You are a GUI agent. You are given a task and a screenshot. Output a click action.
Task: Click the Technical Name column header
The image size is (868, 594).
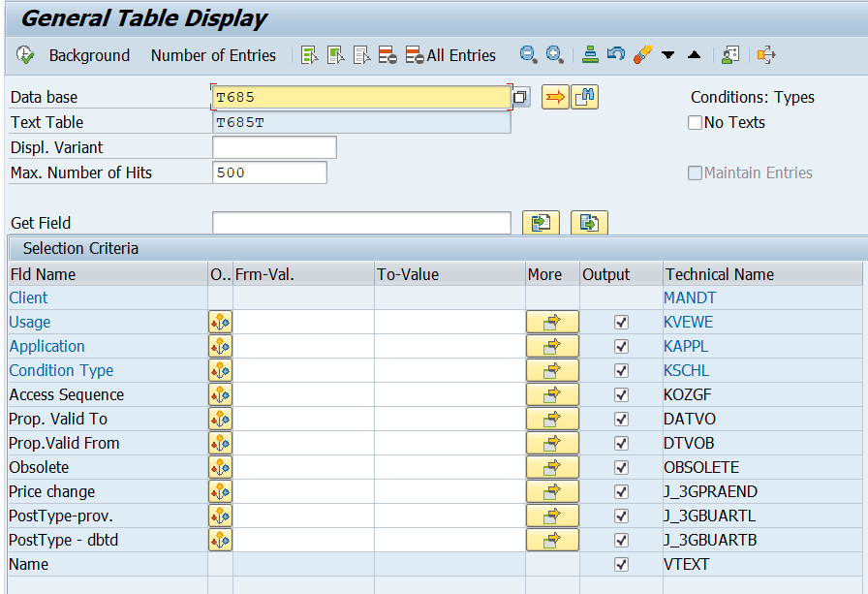762,274
